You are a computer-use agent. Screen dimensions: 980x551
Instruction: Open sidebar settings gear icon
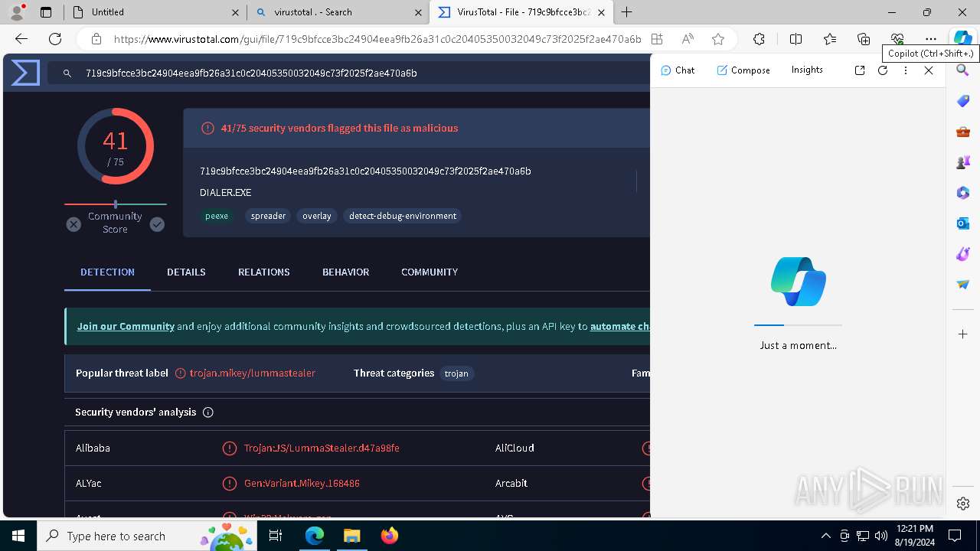963,504
